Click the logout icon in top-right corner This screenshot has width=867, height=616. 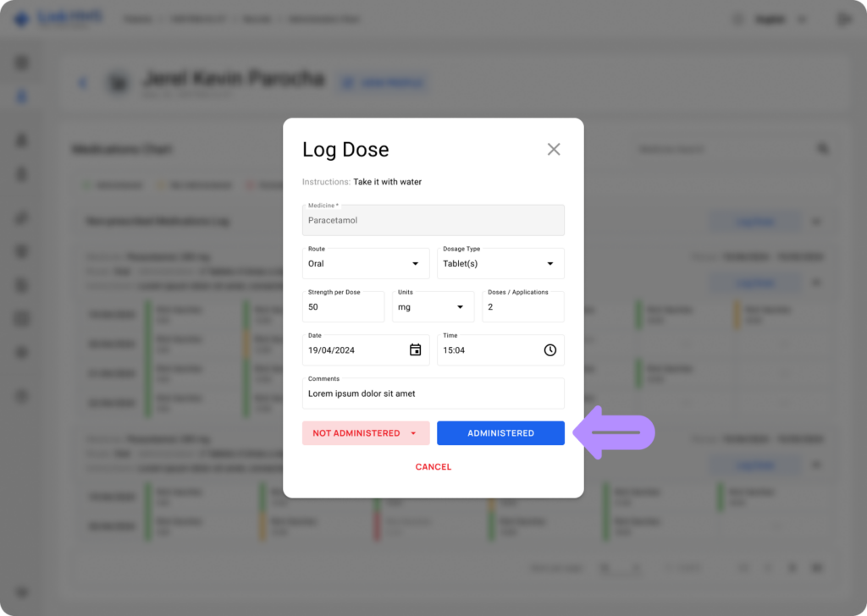(843, 19)
